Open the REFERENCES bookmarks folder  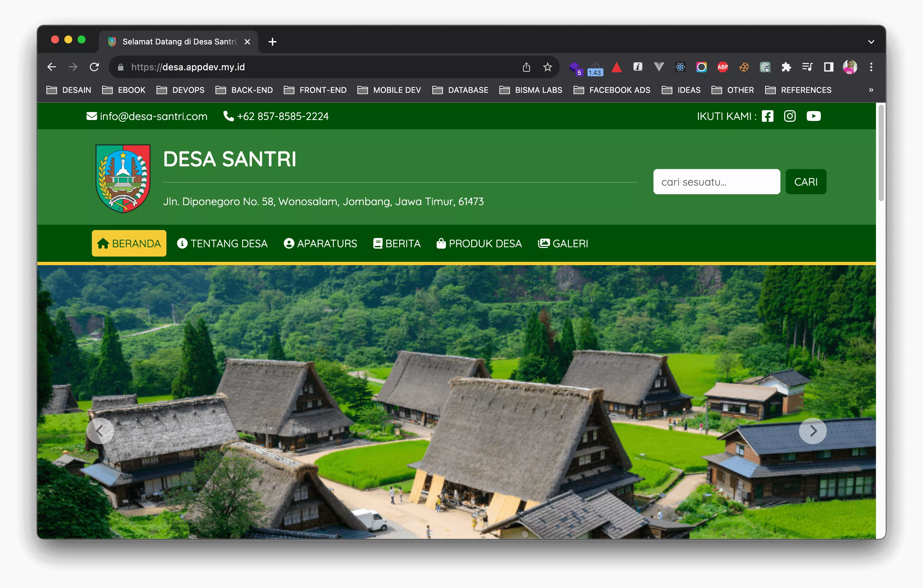tap(798, 90)
